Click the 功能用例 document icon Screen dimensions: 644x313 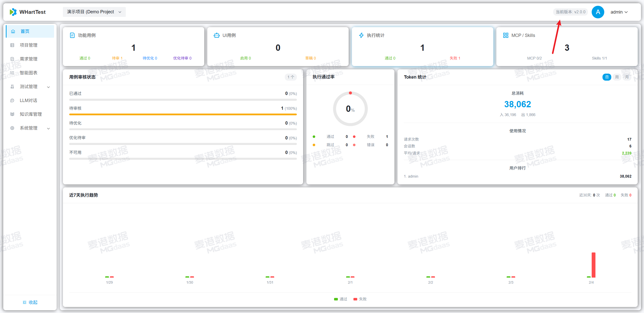click(72, 35)
